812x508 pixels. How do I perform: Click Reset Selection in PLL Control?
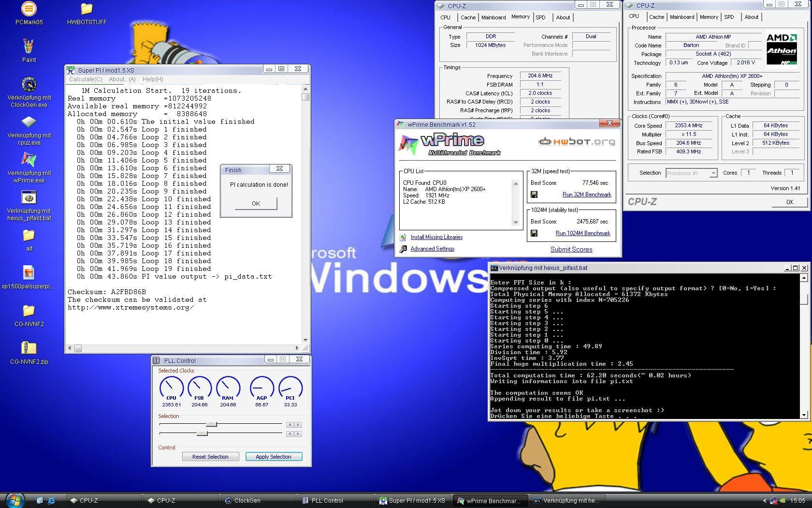point(210,457)
